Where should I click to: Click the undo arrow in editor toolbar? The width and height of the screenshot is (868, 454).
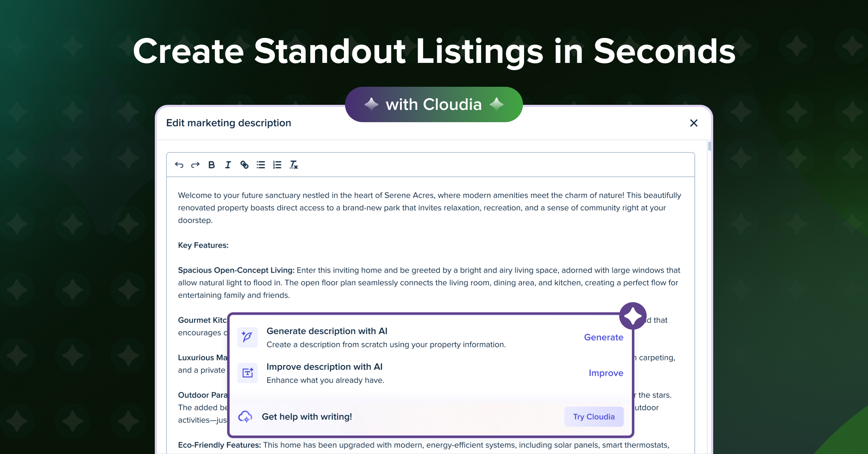179,165
